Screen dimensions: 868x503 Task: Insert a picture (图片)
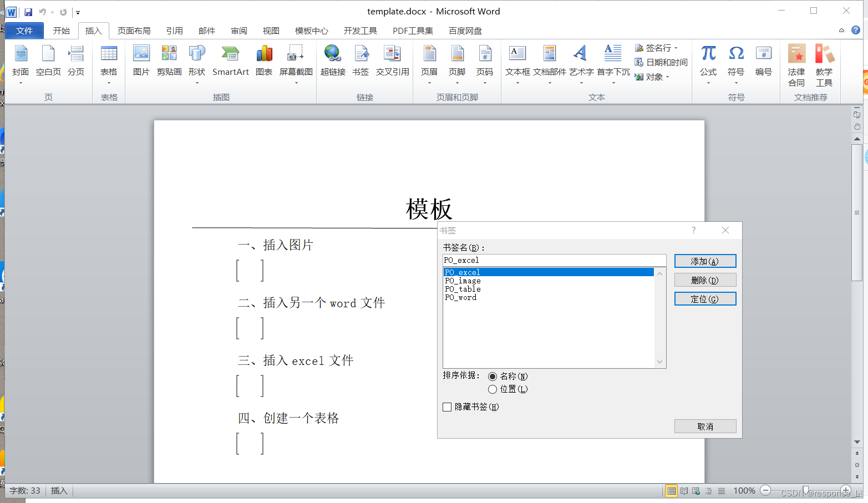click(x=141, y=61)
